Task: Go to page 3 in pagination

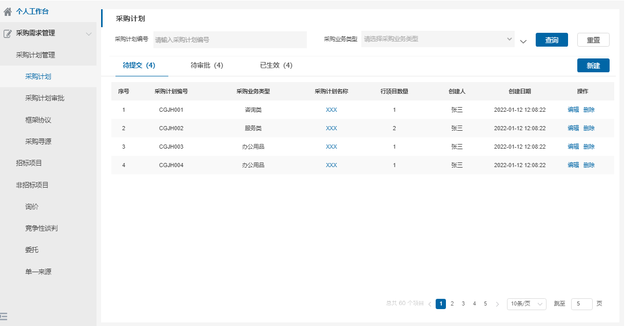Action: (x=463, y=304)
